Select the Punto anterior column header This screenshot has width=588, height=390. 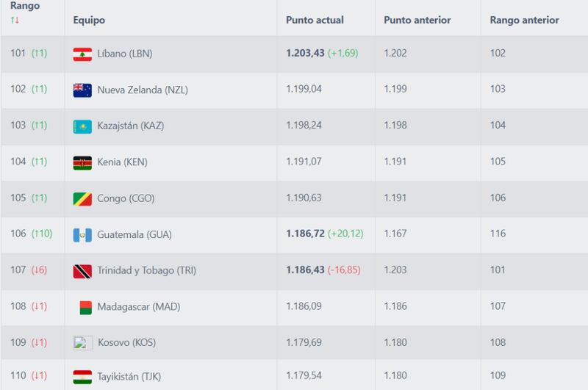[417, 21]
